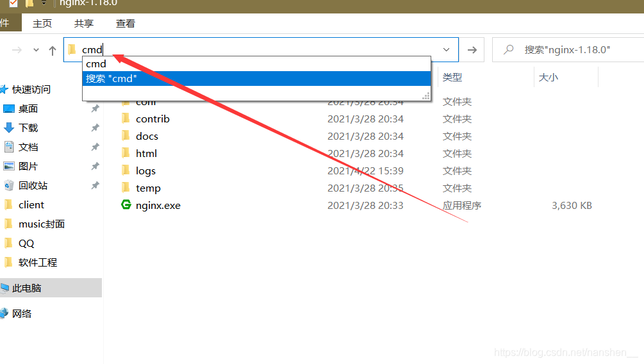Open the 查看 ribbon tab
Image resolution: width=644 pixels, height=364 pixels.
(x=125, y=24)
